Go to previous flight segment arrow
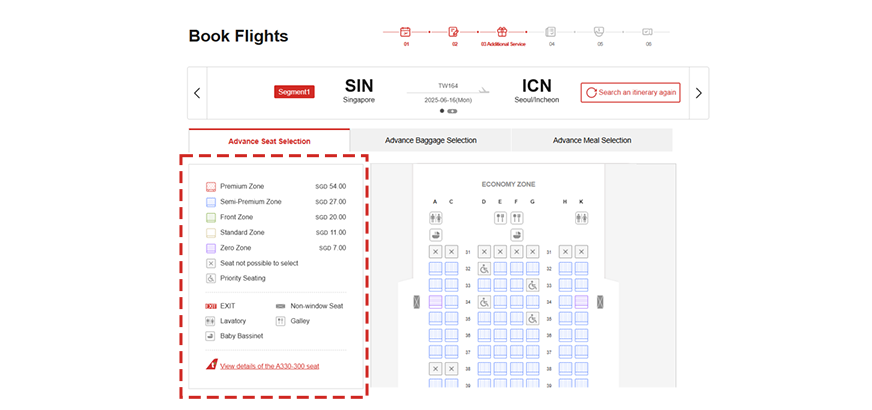The width and height of the screenshot is (872, 410). click(x=197, y=93)
